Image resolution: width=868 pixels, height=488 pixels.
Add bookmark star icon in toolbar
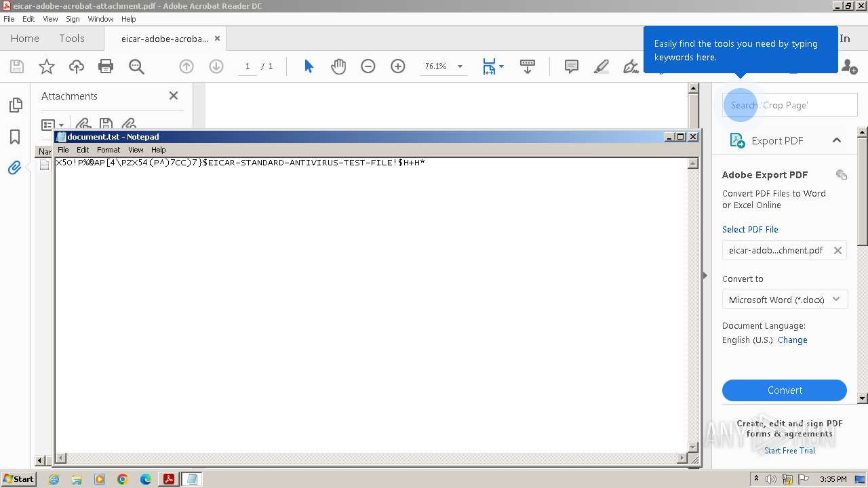point(47,66)
